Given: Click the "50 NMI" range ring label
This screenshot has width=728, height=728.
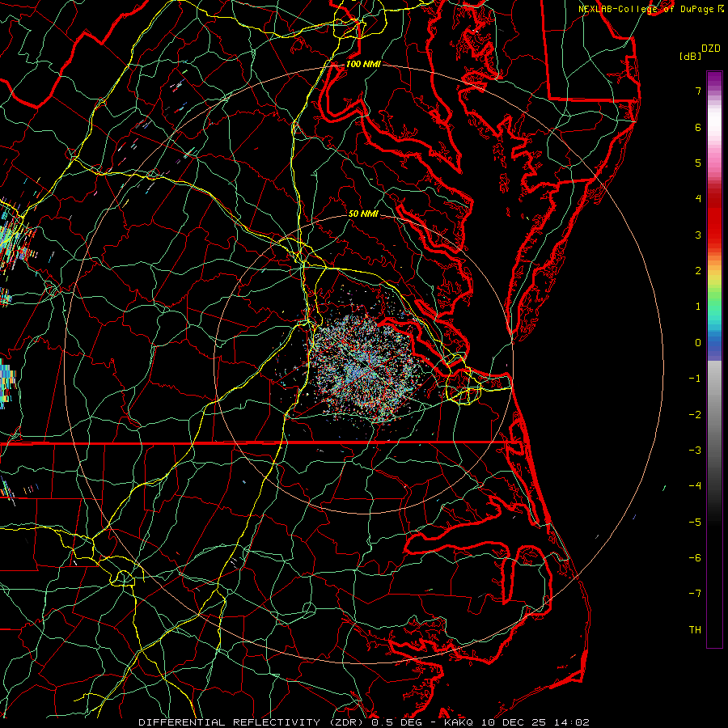Looking at the screenshot, I should (363, 214).
